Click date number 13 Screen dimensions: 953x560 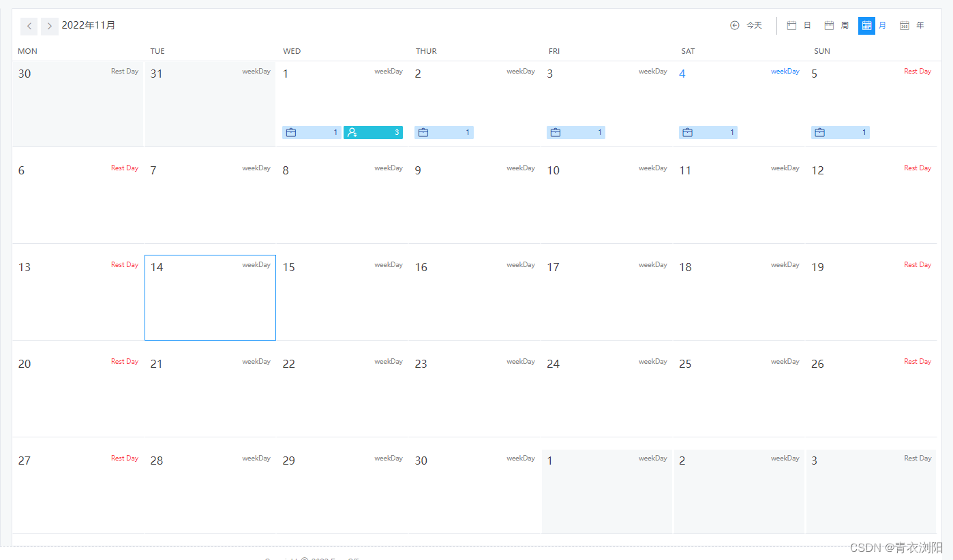click(x=25, y=267)
